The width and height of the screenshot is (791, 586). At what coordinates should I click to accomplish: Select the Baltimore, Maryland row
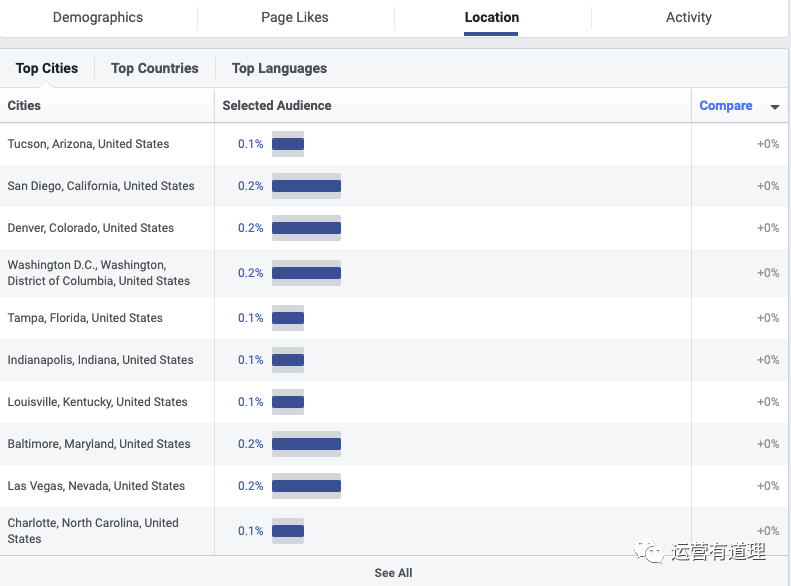pyautogui.click(x=99, y=444)
